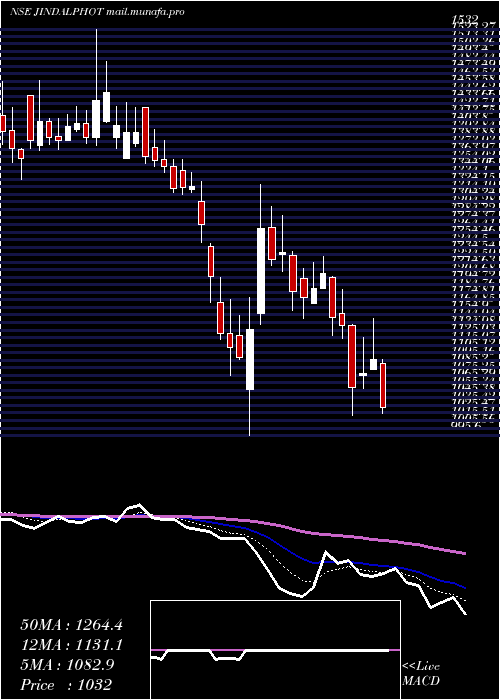Click the last red candlestick on chart

[383, 385]
